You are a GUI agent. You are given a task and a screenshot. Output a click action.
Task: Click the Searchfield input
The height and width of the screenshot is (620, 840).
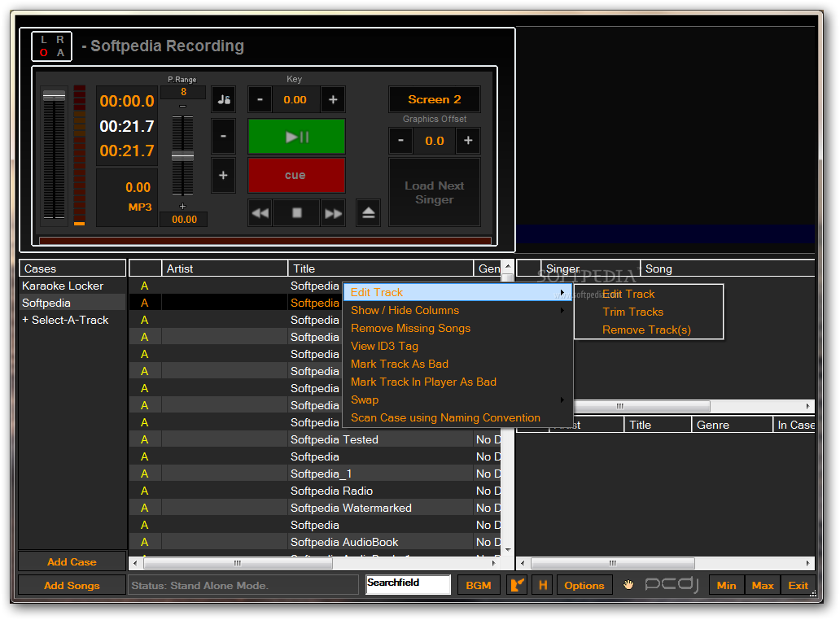tap(409, 584)
